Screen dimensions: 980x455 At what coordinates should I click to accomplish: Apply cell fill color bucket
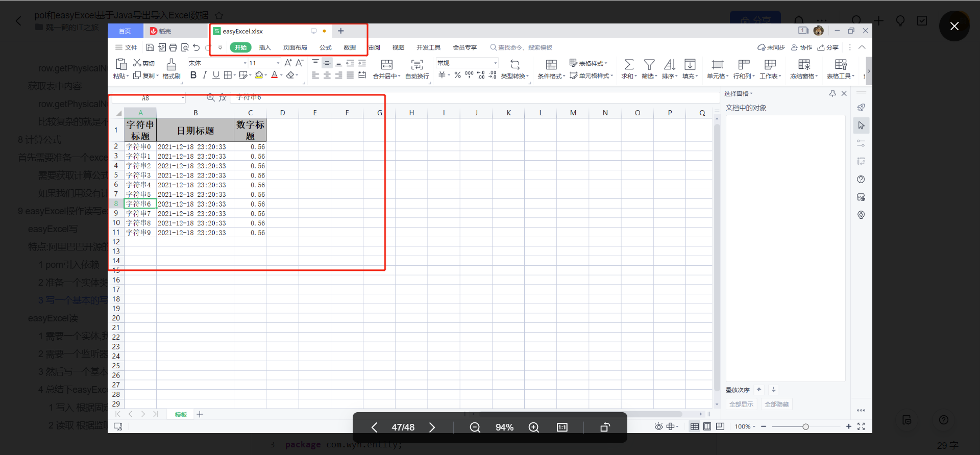(x=259, y=75)
